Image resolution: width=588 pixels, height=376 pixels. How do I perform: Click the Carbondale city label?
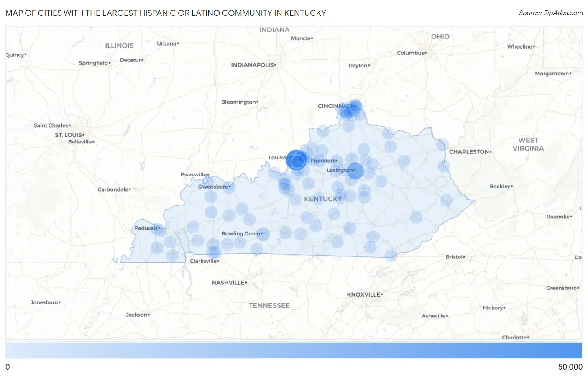coord(113,189)
